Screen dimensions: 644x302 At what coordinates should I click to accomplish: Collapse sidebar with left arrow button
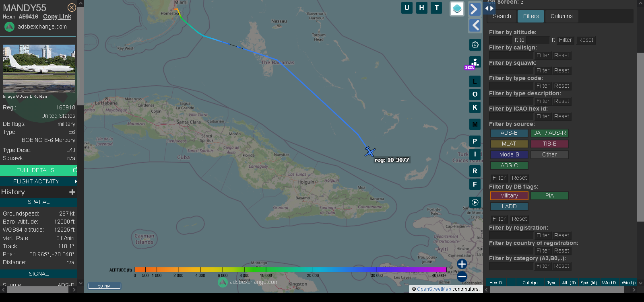[x=475, y=25]
